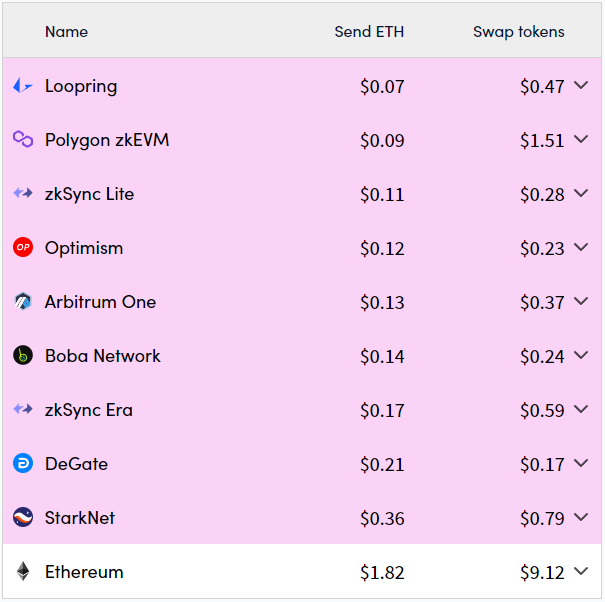
Task: Open the StarkNet name link
Action: [x=80, y=518]
